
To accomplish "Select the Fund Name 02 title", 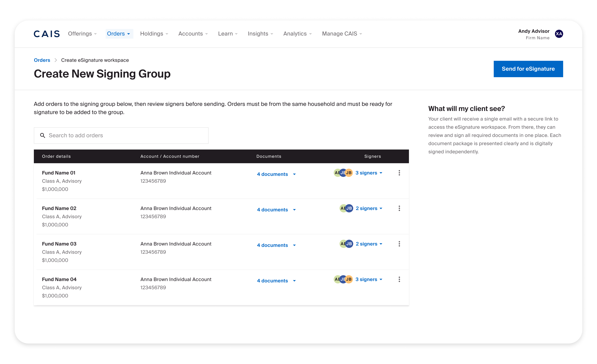I will (59, 208).
